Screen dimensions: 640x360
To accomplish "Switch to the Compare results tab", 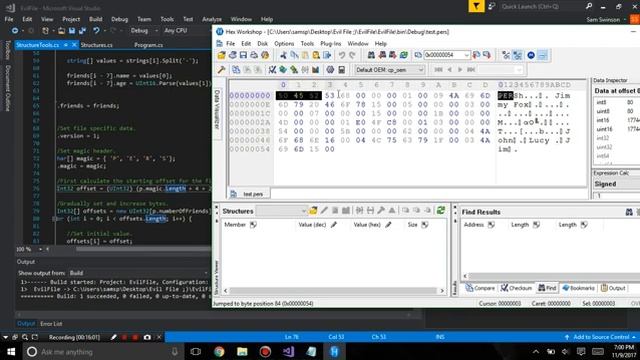I will (480, 288).
